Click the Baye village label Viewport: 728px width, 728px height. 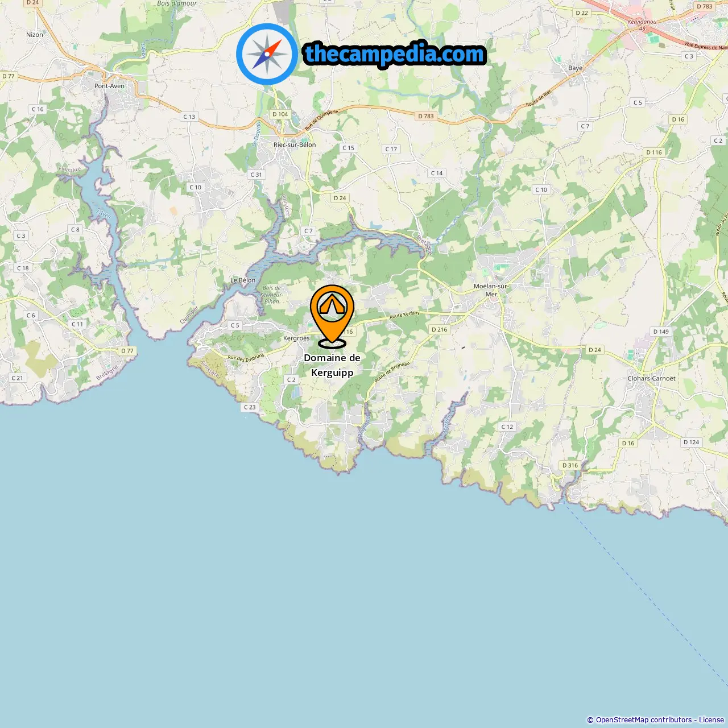click(576, 68)
